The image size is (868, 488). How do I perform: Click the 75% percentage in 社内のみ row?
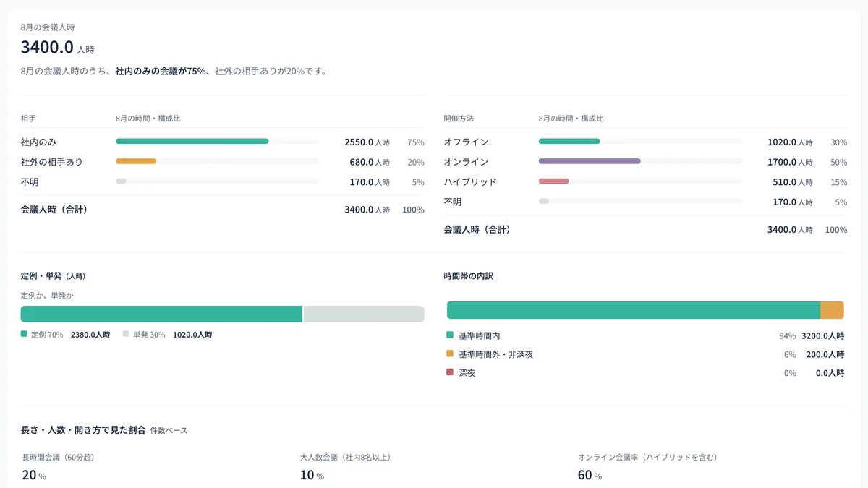tap(416, 142)
